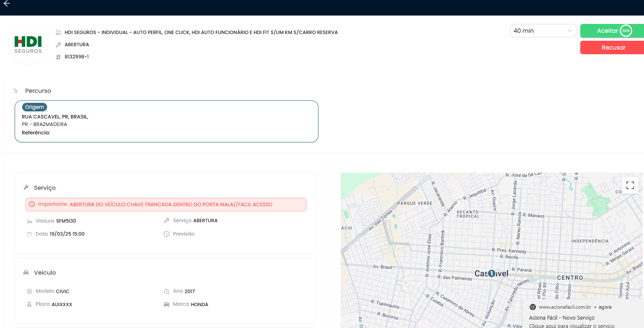The width and height of the screenshot is (644, 328).
Task: Click the countdown timer circle on Aceitar
Action: 626,31
